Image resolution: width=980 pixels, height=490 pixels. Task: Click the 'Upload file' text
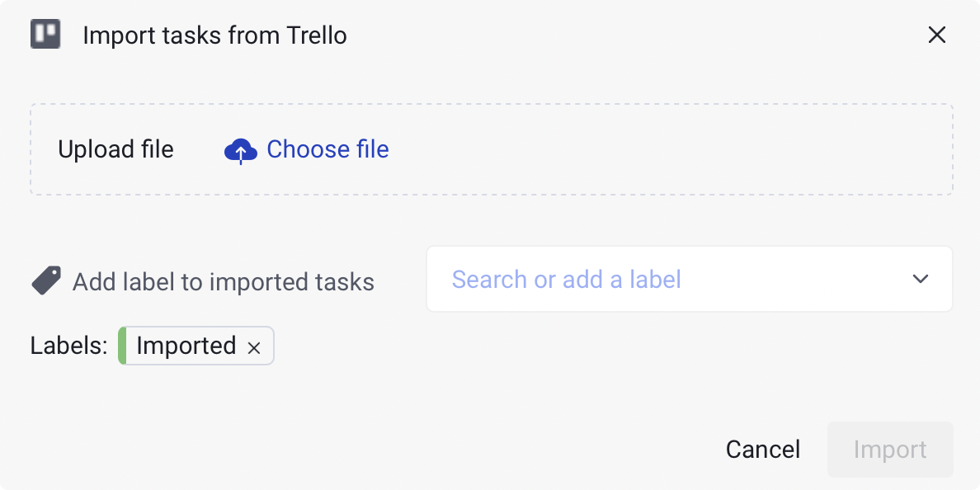[x=115, y=149]
